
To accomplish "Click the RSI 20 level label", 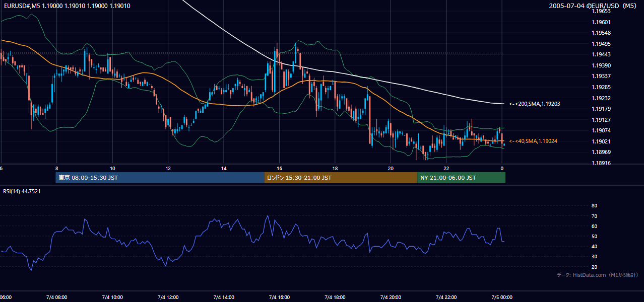I will (x=594, y=267).
